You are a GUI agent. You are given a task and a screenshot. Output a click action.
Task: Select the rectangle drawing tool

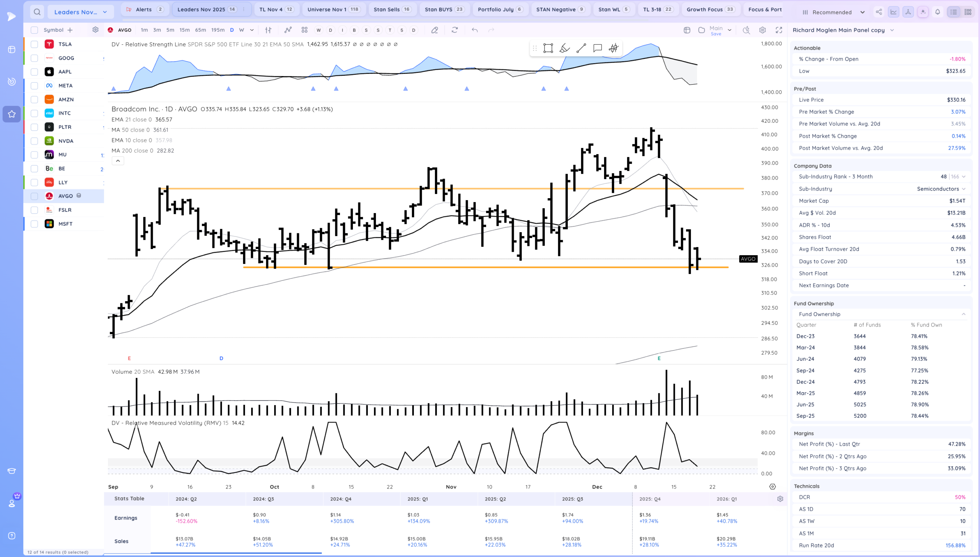(548, 48)
